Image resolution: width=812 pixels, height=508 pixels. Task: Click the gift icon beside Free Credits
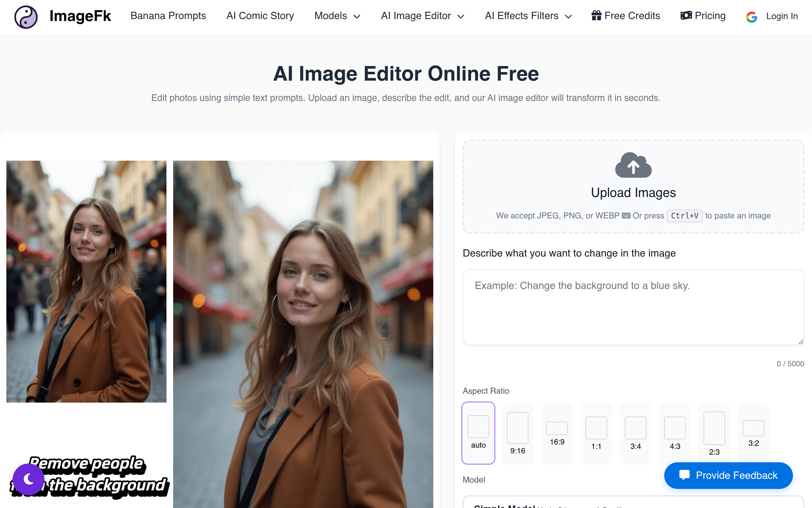tap(596, 16)
